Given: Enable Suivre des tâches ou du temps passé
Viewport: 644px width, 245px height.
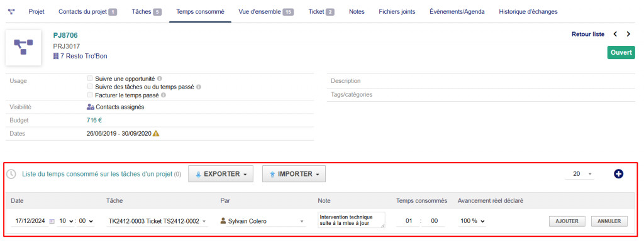Looking at the screenshot, I should [89, 87].
